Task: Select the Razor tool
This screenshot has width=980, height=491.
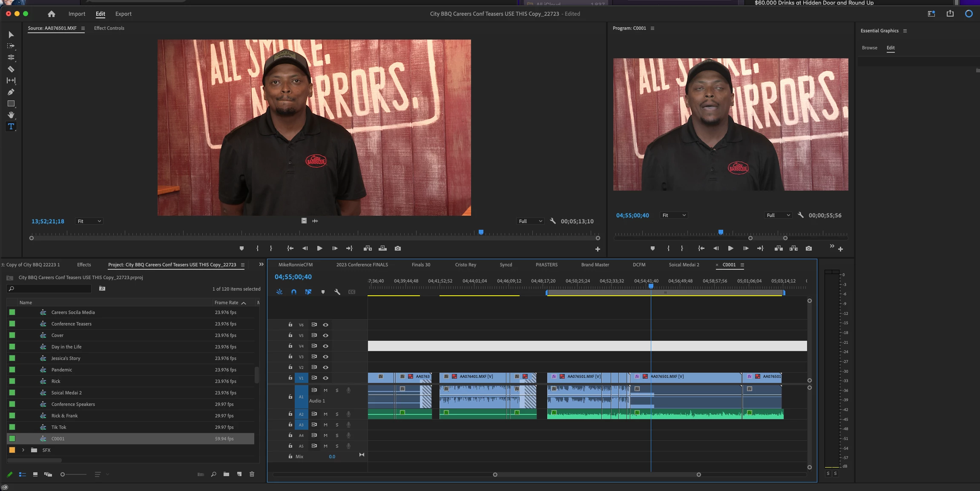Action: tap(11, 69)
